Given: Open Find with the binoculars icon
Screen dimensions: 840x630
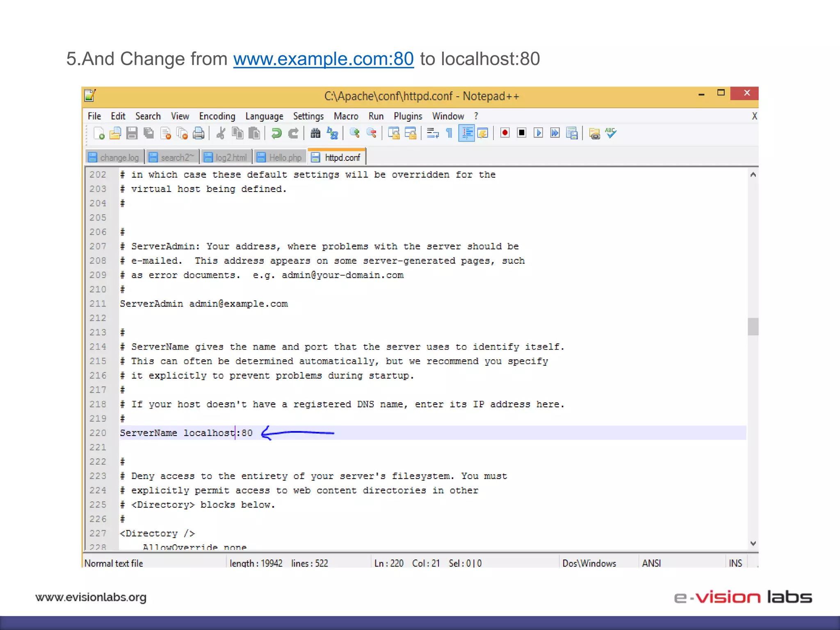Looking at the screenshot, I should tap(315, 133).
